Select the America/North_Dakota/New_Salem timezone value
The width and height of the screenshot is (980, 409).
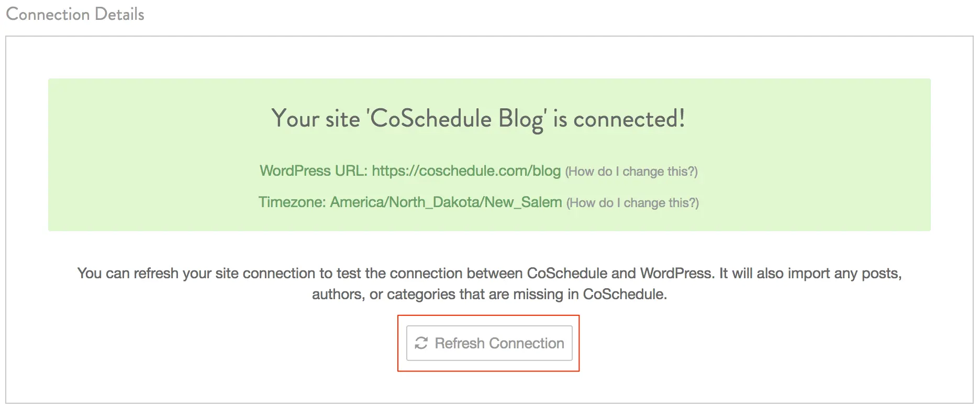click(x=446, y=202)
